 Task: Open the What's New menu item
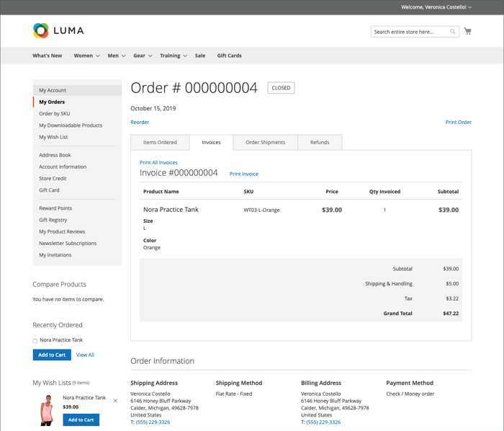[48, 55]
